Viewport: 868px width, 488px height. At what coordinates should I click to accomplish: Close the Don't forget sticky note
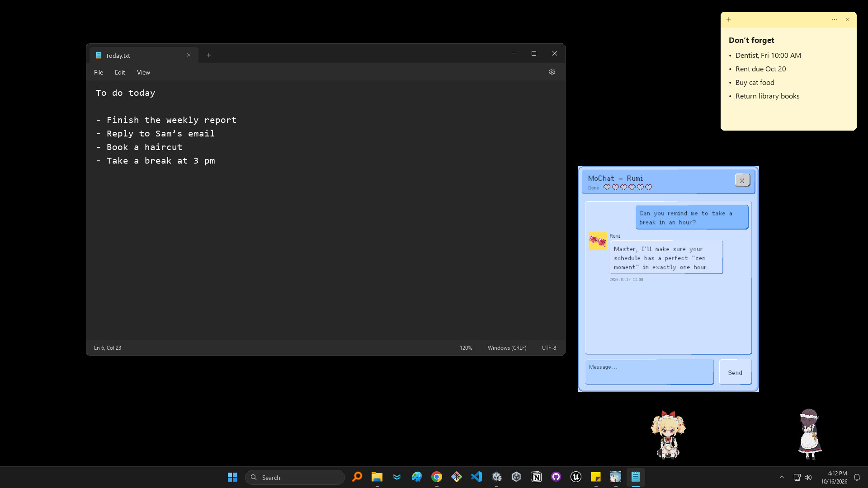click(848, 19)
